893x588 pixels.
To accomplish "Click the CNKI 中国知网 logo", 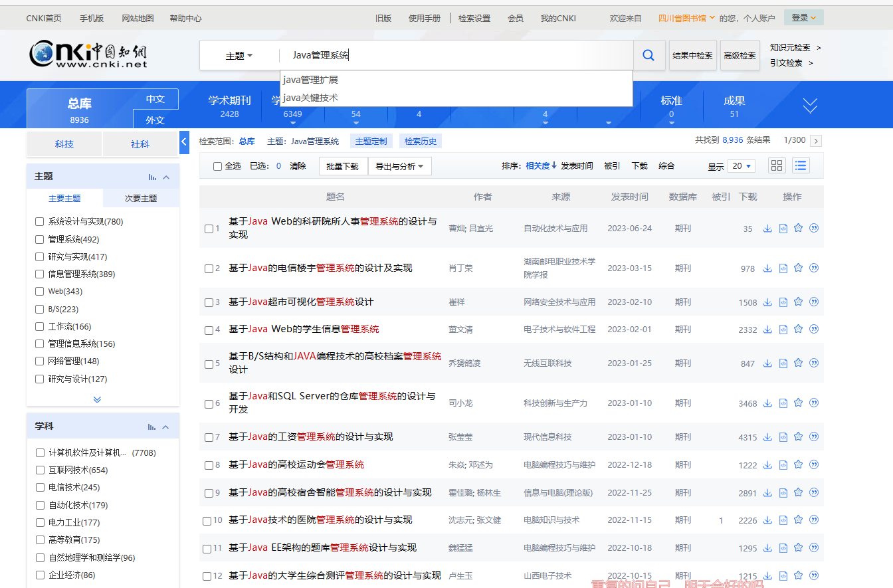I will pyautogui.click(x=88, y=55).
